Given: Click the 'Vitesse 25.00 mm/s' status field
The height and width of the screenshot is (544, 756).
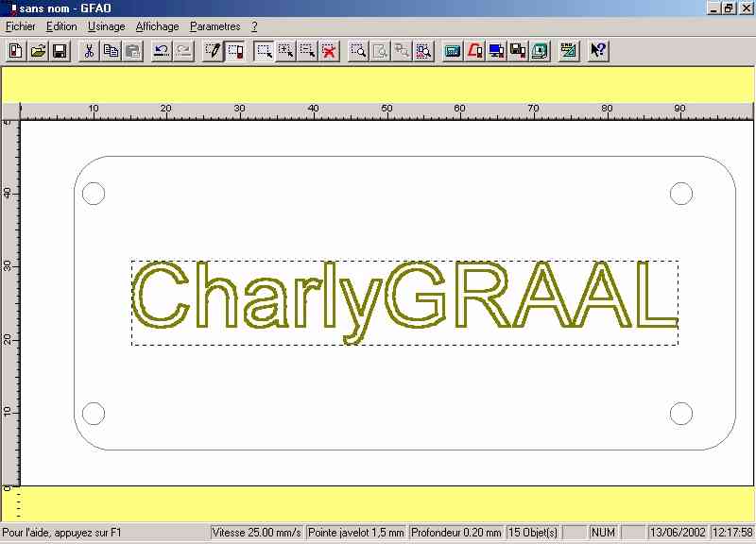Looking at the screenshot, I should click(x=256, y=533).
